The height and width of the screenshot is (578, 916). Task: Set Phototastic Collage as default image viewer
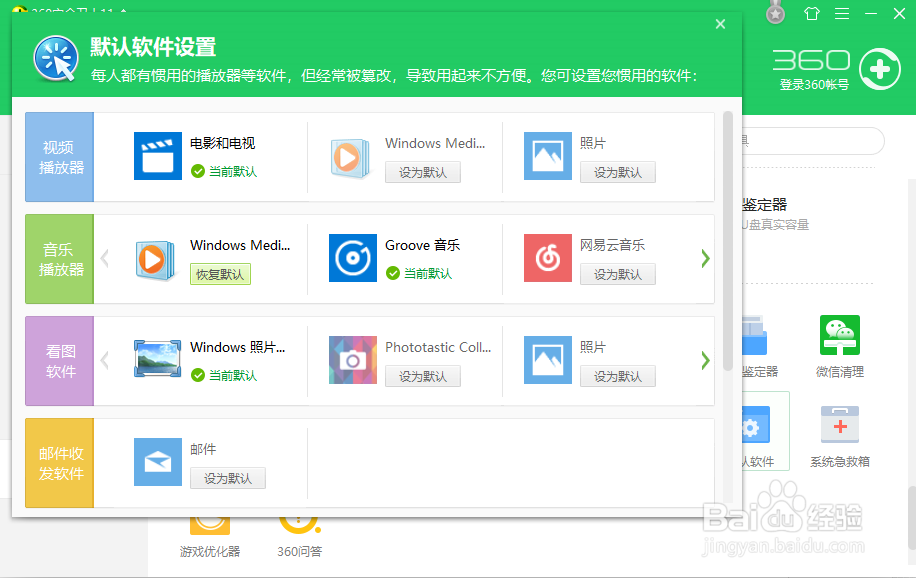click(422, 376)
